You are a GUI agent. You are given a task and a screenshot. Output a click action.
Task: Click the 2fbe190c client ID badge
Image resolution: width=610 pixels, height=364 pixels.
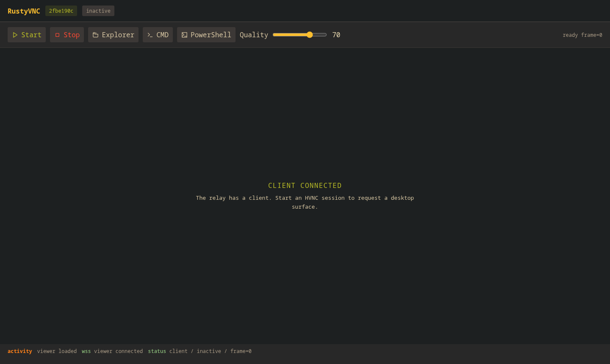coord(61,11)
